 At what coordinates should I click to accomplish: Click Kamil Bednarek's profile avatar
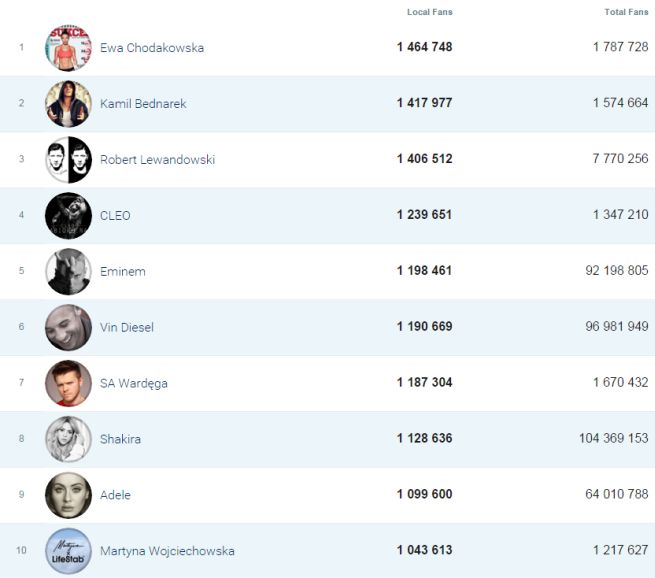coord(68,104)
